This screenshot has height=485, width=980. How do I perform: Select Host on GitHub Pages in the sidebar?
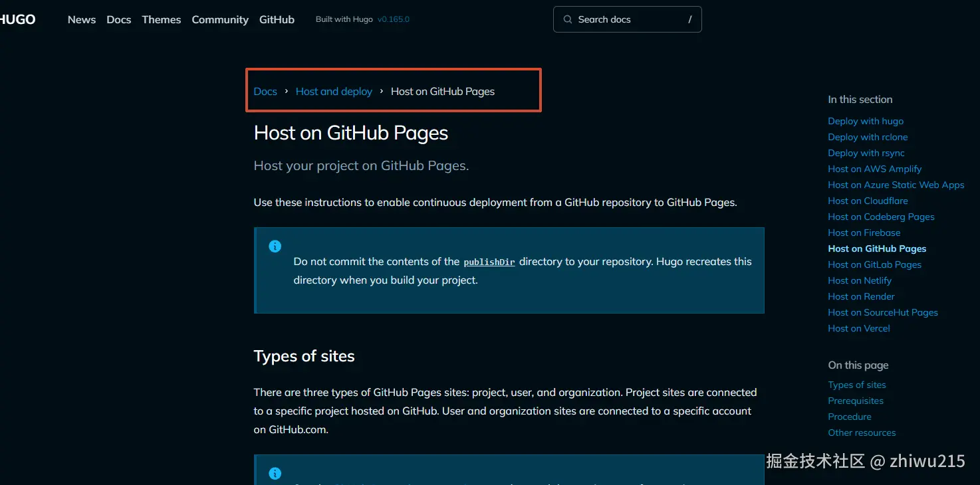coord(877,248)
